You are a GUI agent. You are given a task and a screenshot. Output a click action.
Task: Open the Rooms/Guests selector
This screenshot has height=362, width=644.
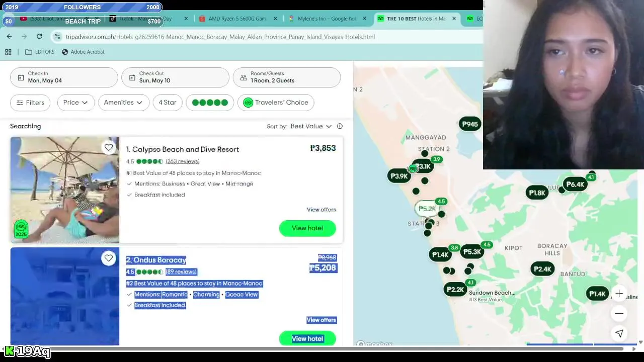[x=287, y=77]
